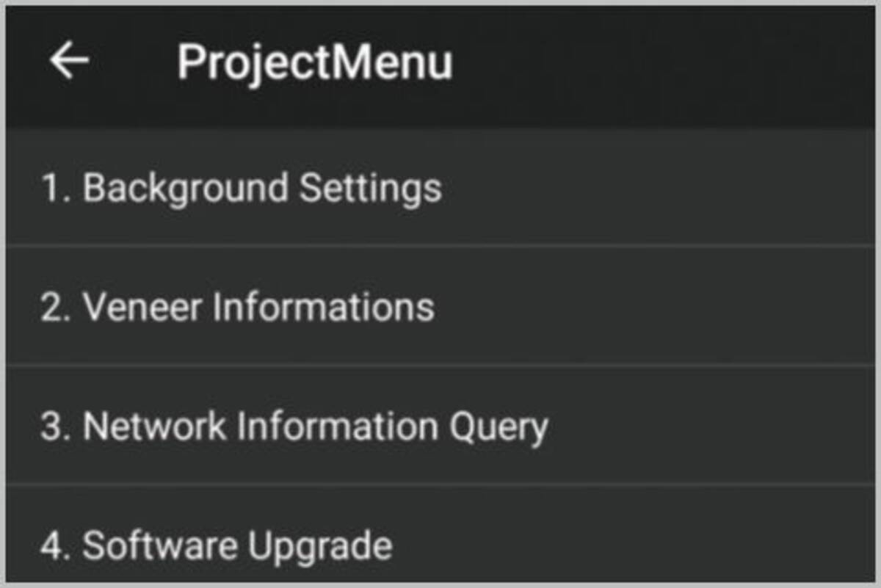Viewport: 881px width, 588px height.
Task: Go back using the left arrow icon
Action: coord(69,60)
